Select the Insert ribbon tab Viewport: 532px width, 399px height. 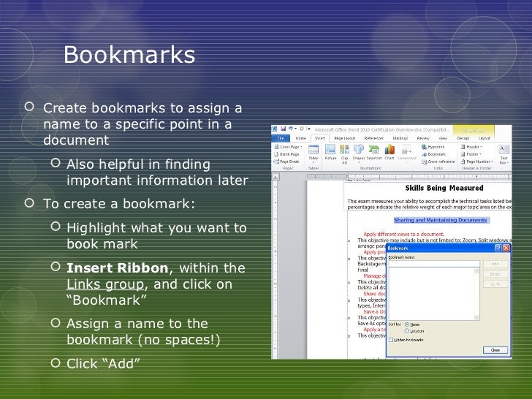tap(320, 138)
